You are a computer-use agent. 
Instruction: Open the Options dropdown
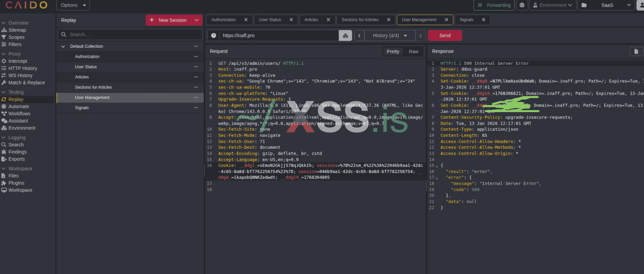coord(73,5)
